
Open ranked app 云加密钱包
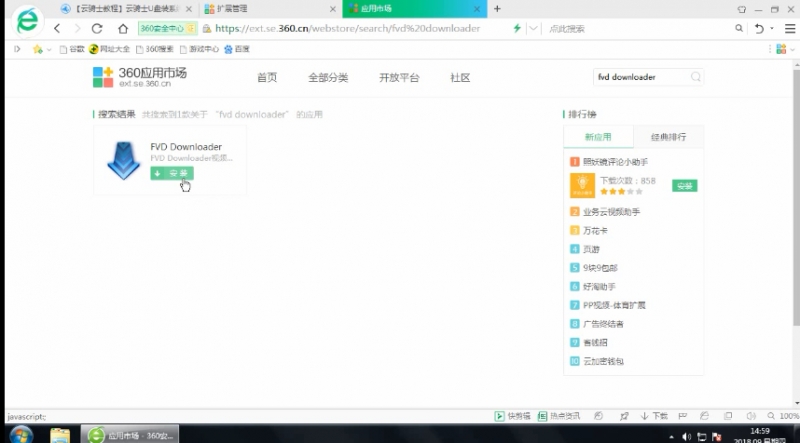point(603,361)
